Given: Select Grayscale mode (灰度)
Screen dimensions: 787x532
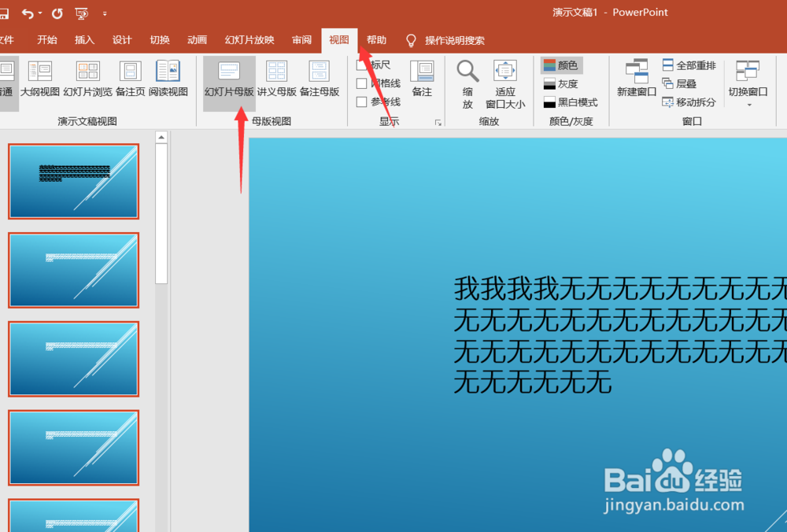Looking at the screenshot, I should coord(561,84).
